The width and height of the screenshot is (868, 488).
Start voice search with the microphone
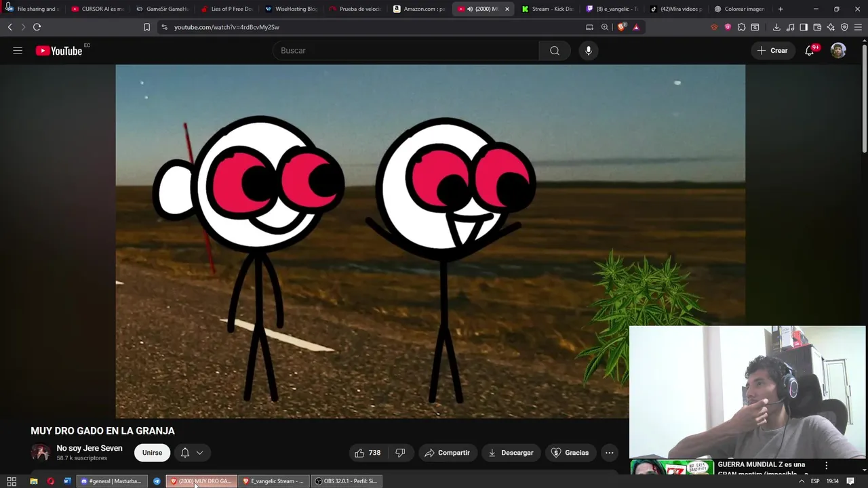coord(589,51)
